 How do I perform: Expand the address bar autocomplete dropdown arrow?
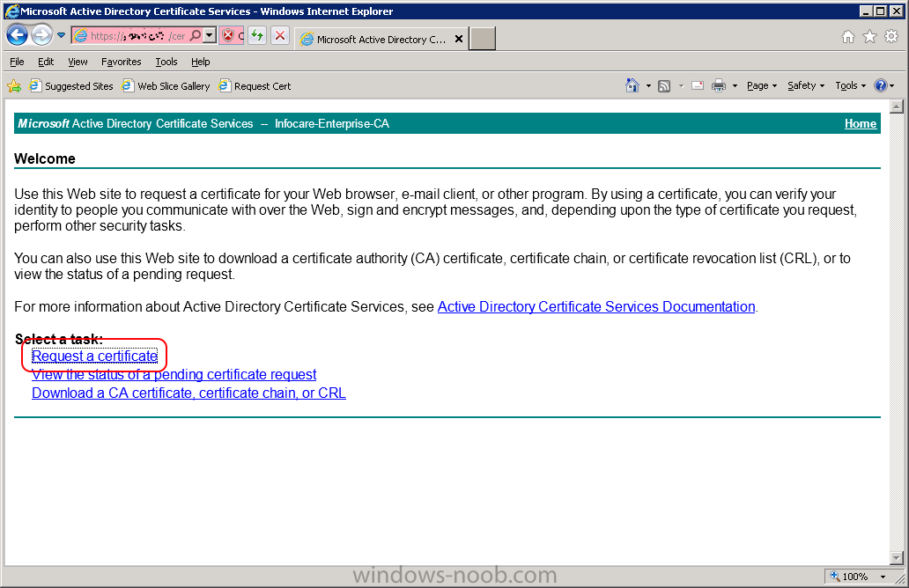[x=210, y=36]
